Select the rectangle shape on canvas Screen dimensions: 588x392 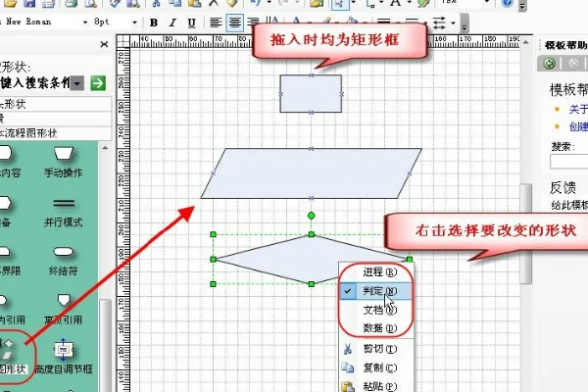pyautogui.click(x=311, y=93)
